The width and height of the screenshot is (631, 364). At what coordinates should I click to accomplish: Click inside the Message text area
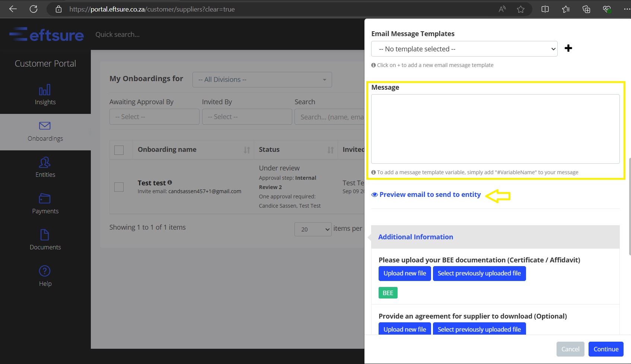495,129
